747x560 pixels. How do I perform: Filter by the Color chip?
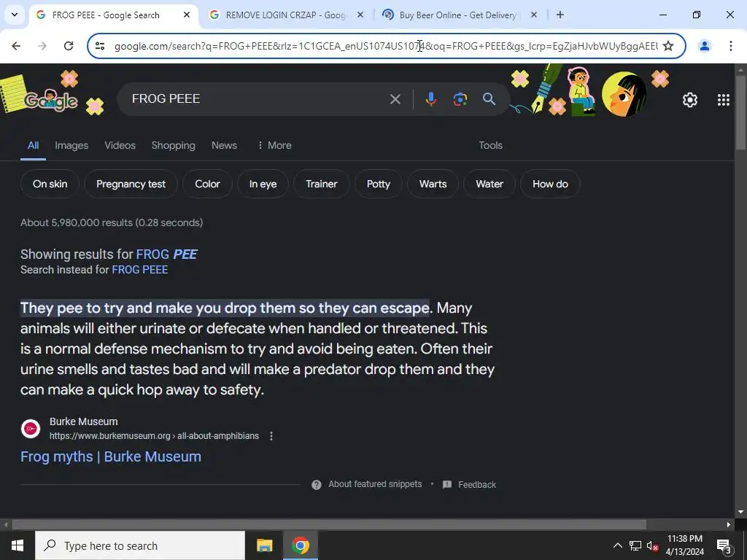click(x=207, y=184)
